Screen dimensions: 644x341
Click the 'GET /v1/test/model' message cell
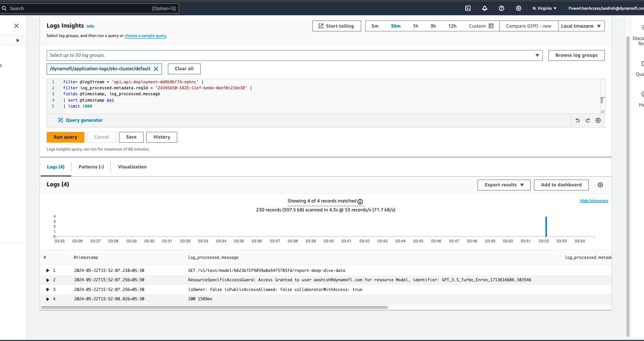[266, 270]
